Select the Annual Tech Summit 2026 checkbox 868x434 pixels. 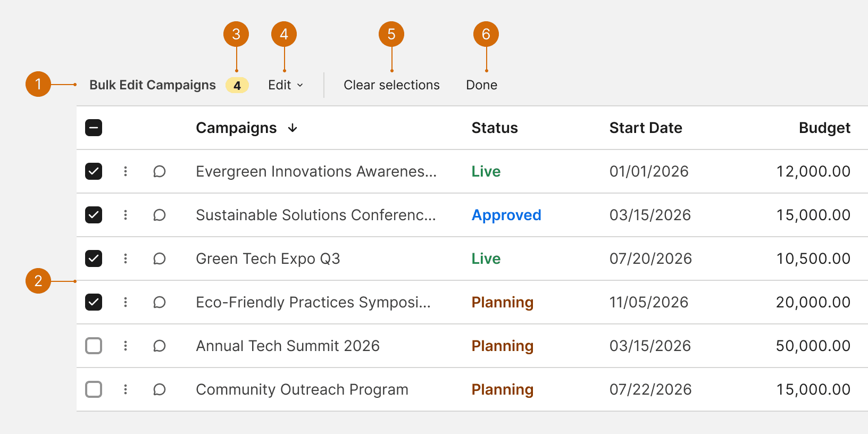tap(94, 346)
